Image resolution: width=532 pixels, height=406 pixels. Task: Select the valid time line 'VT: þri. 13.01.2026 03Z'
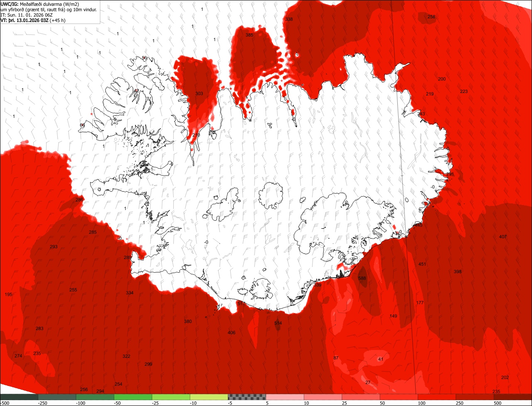pos(25,20)
